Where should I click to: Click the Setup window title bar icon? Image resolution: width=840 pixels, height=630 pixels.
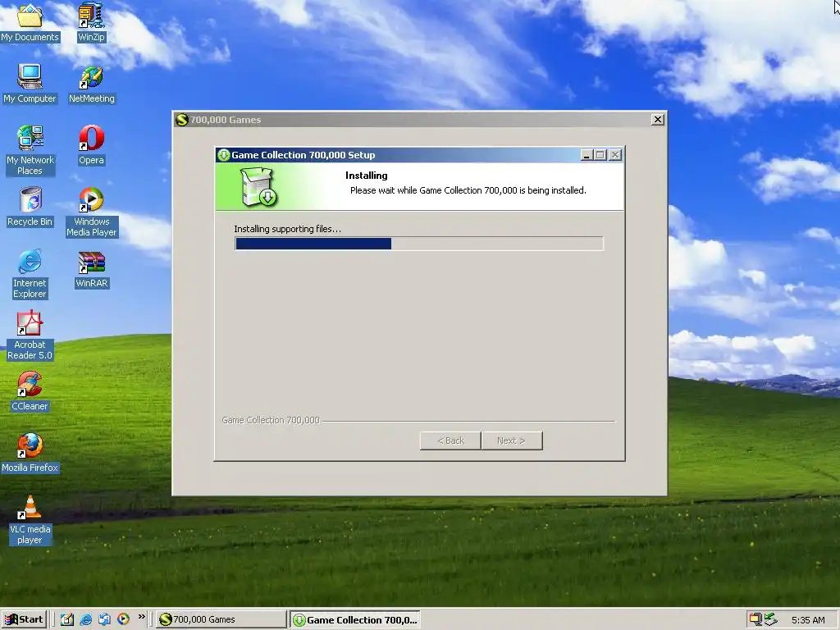(223, 155)
